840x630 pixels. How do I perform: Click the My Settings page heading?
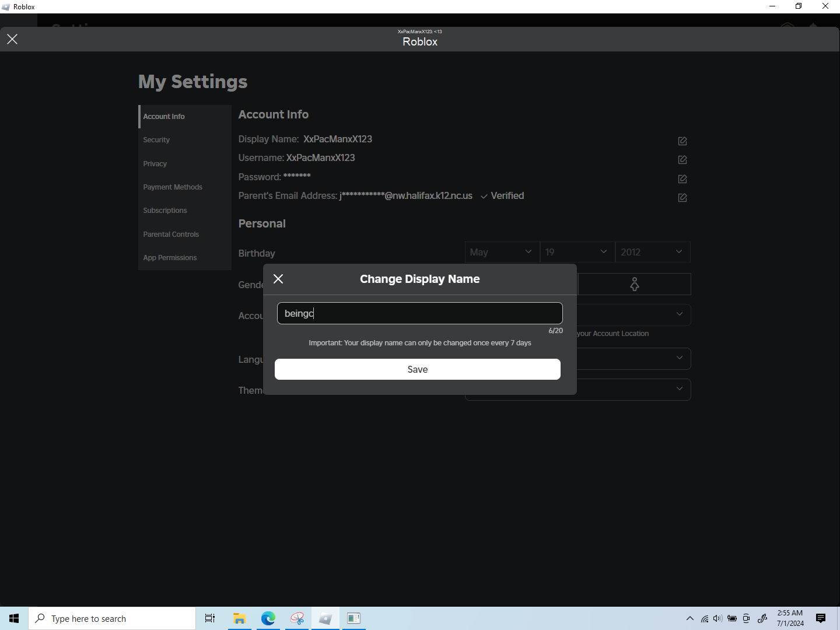(x=193, y=82)
